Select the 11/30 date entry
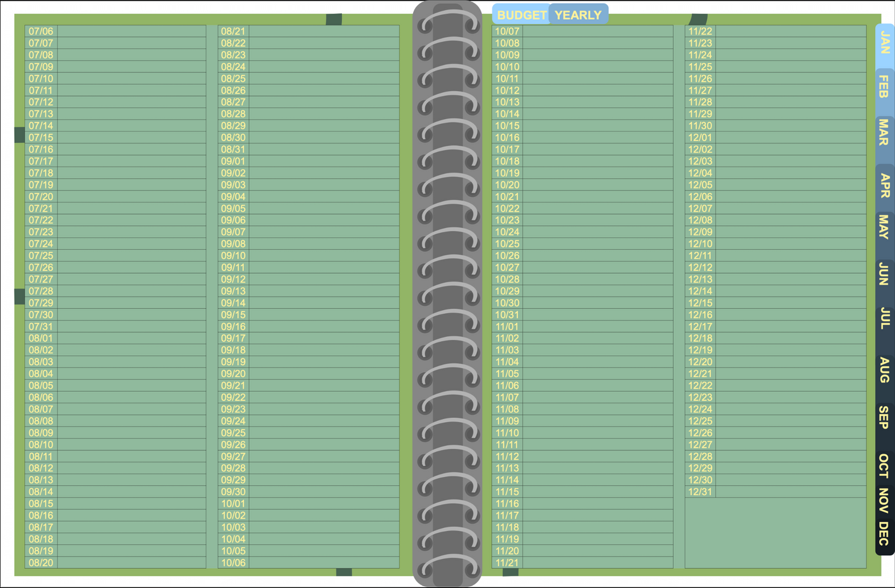 701,126
